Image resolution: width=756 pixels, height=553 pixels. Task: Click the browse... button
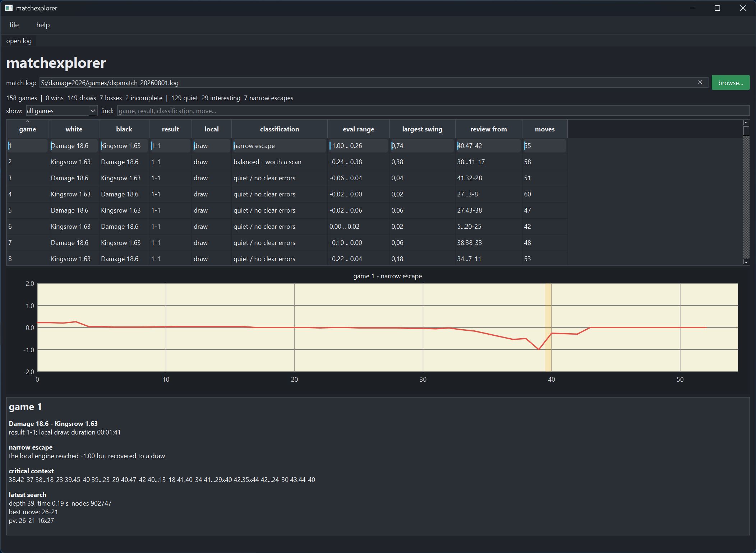730,83
